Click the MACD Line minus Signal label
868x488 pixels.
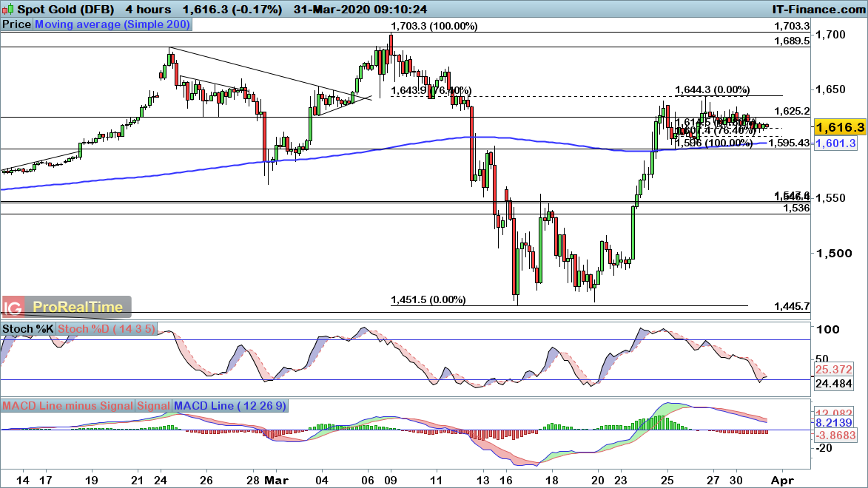(67, 406)
